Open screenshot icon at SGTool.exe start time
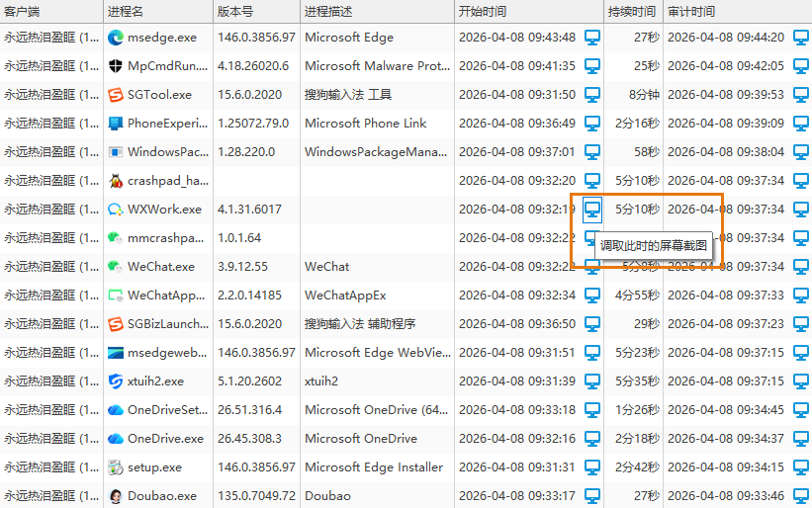This screenshot has height=508, width=812. 592,95
